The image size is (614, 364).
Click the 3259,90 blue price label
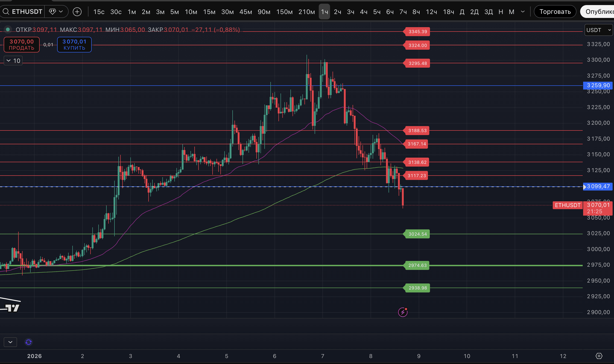tap(598, 85)
